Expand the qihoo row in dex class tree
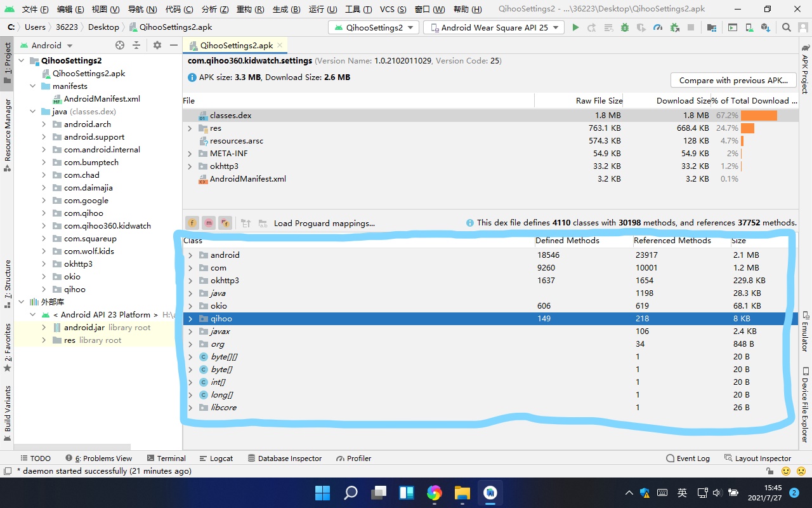812x508 pixels. [x=190, y=318]
